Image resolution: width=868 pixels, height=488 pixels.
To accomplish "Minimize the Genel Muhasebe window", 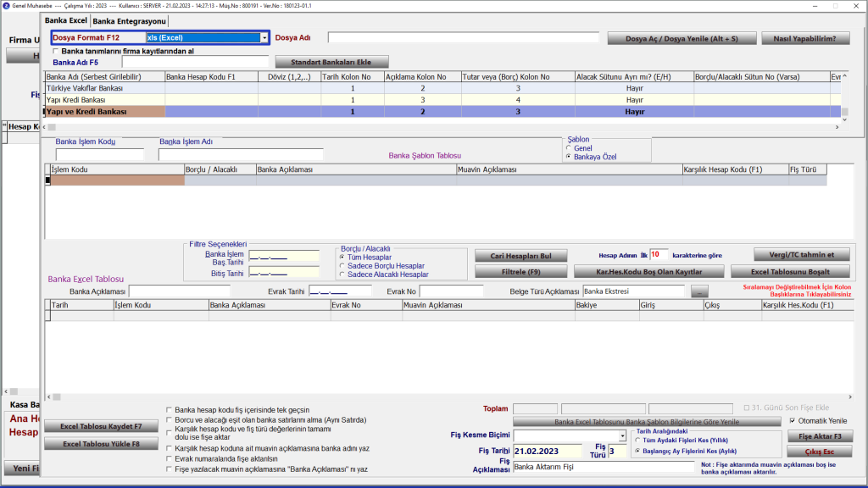I will (815, 6).
